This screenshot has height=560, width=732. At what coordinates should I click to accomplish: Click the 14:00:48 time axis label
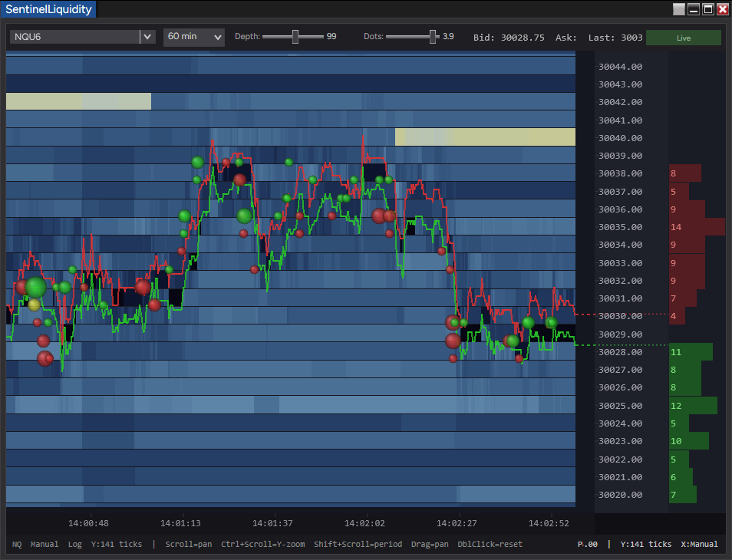[88, 523]
